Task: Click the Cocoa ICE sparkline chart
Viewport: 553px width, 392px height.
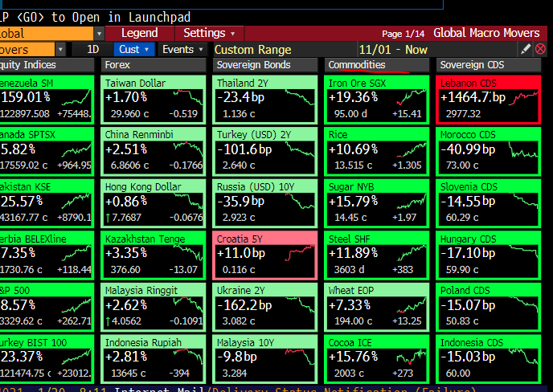Action: click(412, 357)
